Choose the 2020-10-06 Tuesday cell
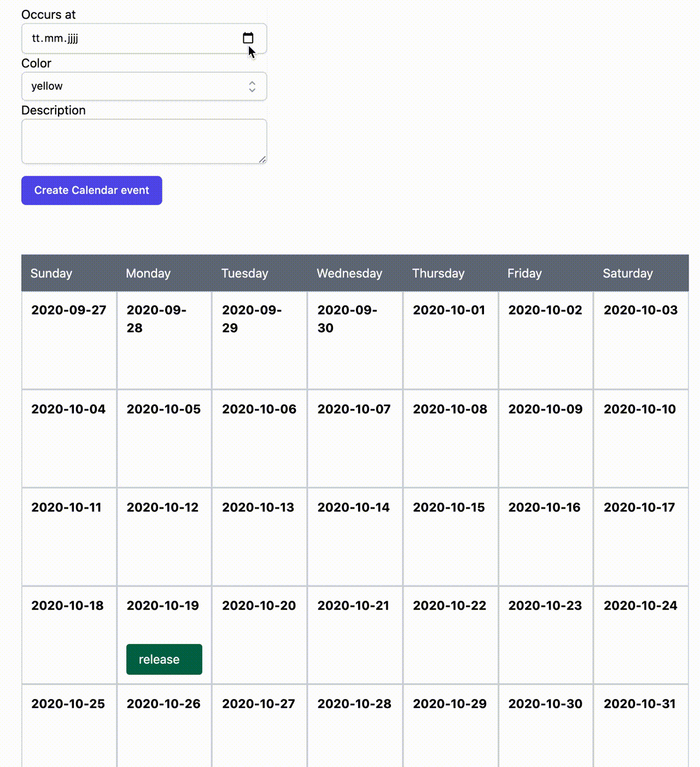 tap(260, 439)
